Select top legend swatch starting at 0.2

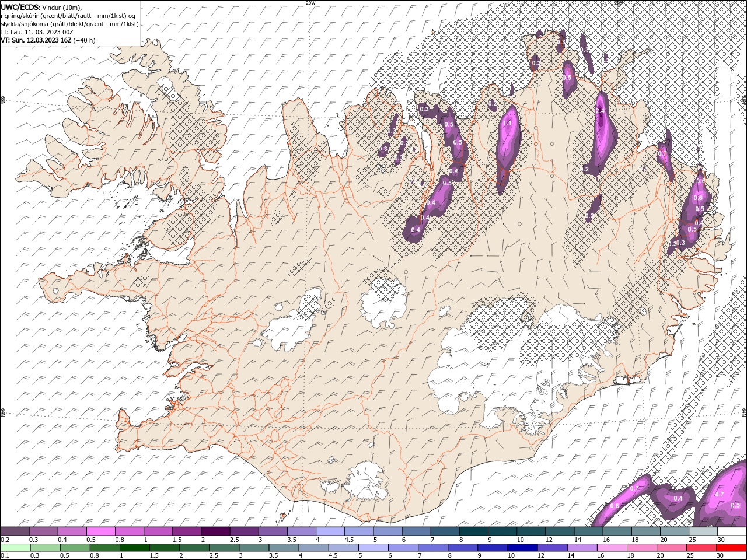(15, 531)
